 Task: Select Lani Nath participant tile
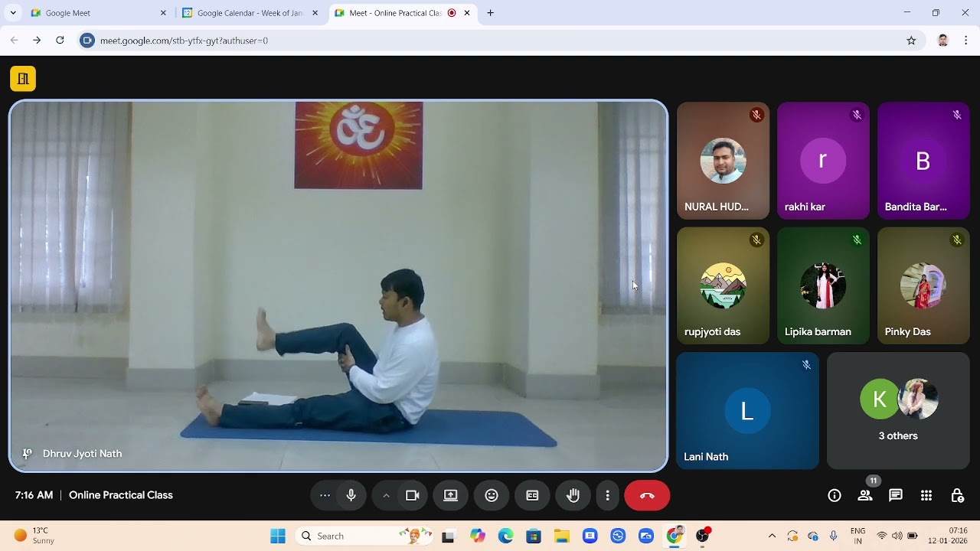[x=747, y=411]
